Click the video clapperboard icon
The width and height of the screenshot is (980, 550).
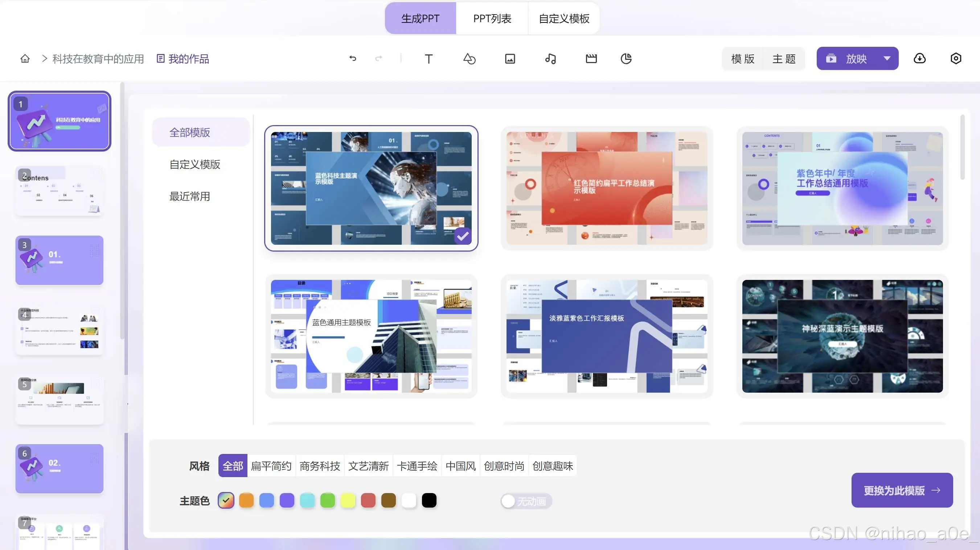(591, 59)
